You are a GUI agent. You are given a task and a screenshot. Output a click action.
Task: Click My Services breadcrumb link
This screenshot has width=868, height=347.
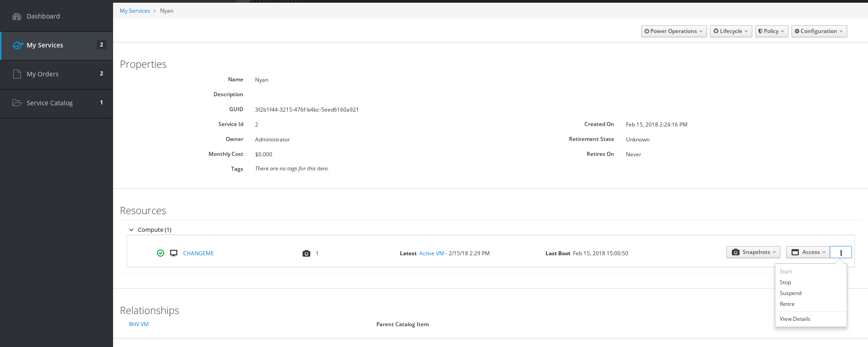pyautogui.click(x=135, y=11)
